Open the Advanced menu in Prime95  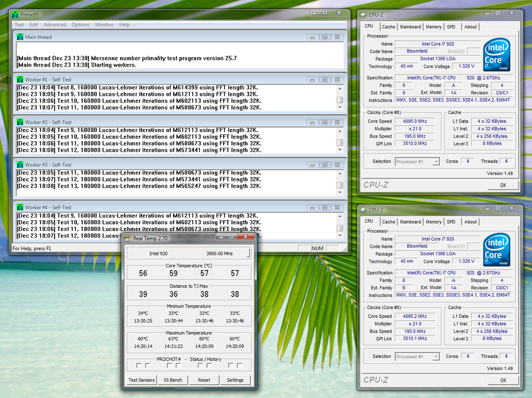pyautogui.click(x=55, y=24)
